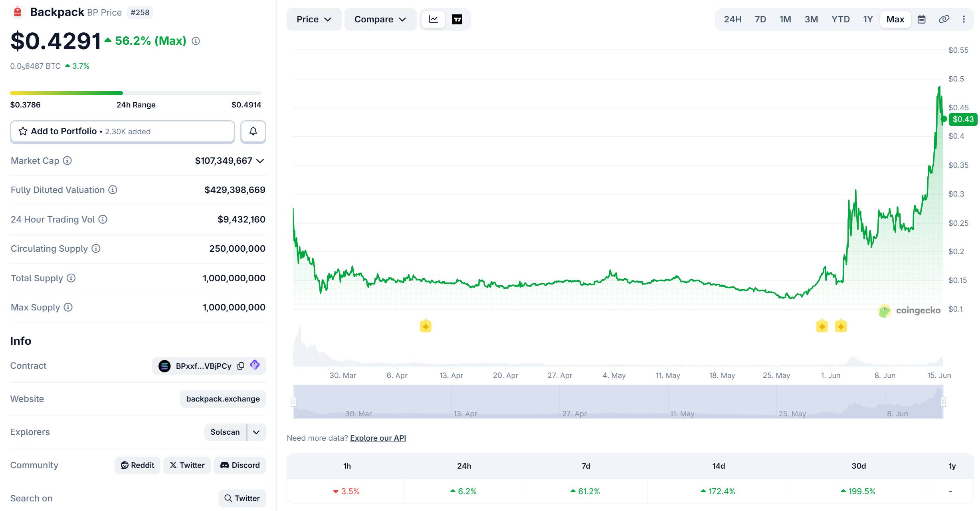The height and width of the screenshot is (511, 980).
Task: Click the 0.0₅6487 BTC price text
Action: [36, 66]
